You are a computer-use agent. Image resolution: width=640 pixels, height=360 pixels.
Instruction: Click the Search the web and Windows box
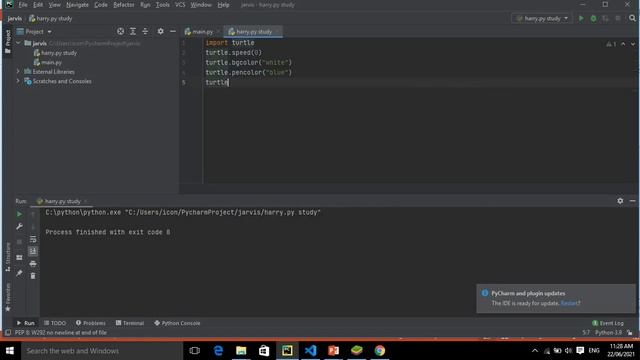[x=102, y=351]
